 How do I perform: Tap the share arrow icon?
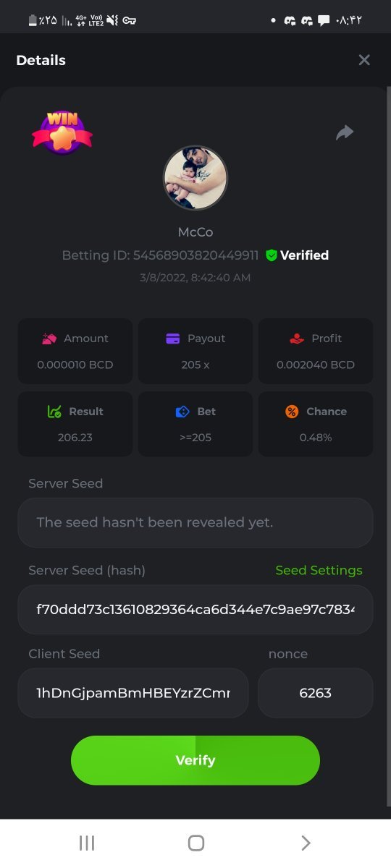[x=345, y=132]
